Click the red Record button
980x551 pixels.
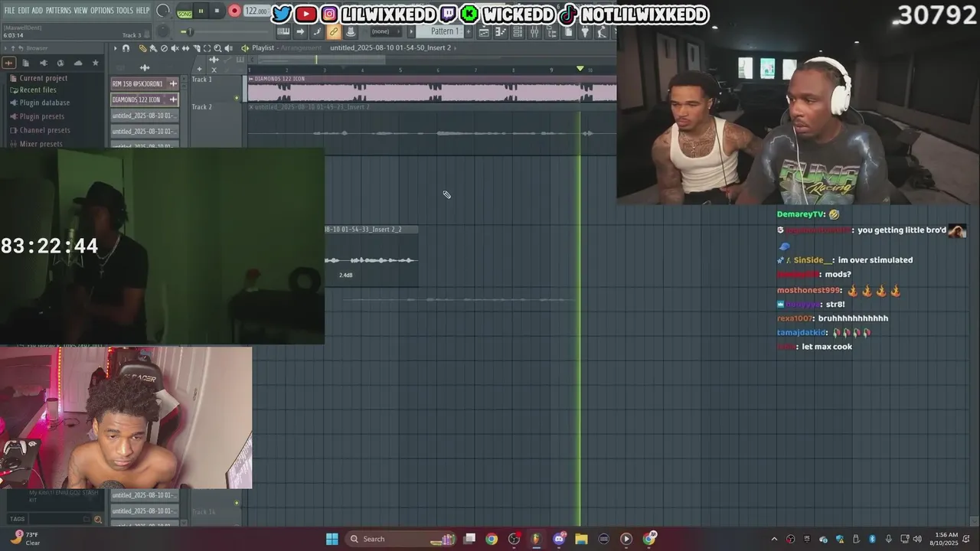(x=234, y=11)
